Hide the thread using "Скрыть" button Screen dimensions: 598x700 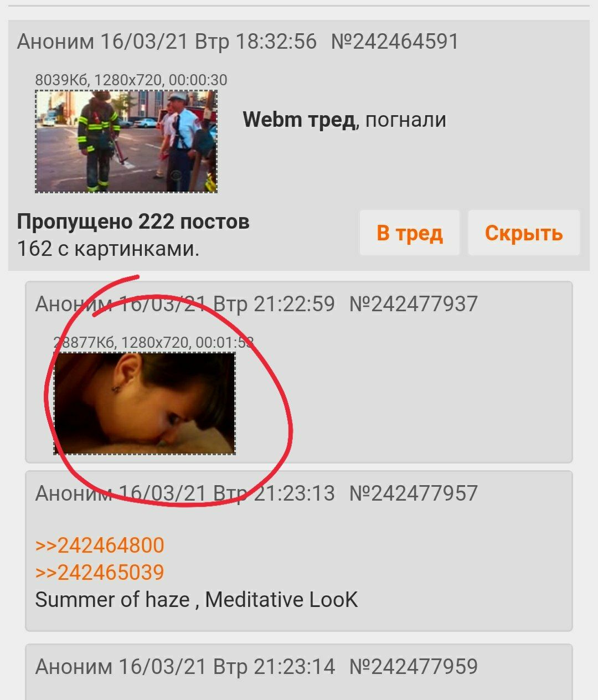[x=524, y=233]
